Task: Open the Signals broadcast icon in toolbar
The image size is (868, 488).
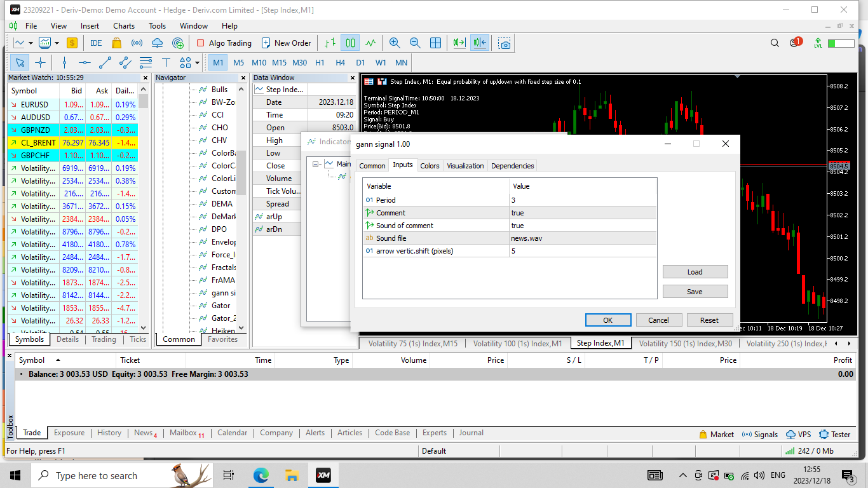Action: pyautogui.click(x=137, y=43)
